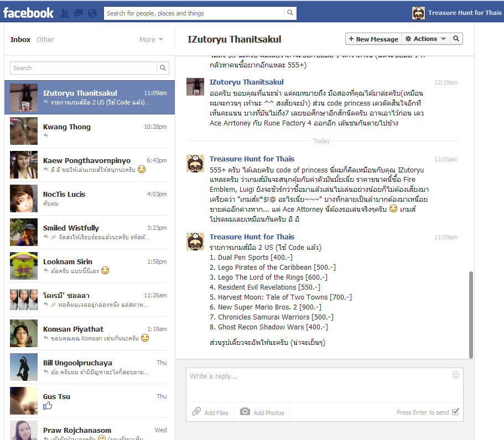Screen dimensions: 504x440
Task: Click Looknam Sirin profile thumbnail
Action: [x=24, y=266]
